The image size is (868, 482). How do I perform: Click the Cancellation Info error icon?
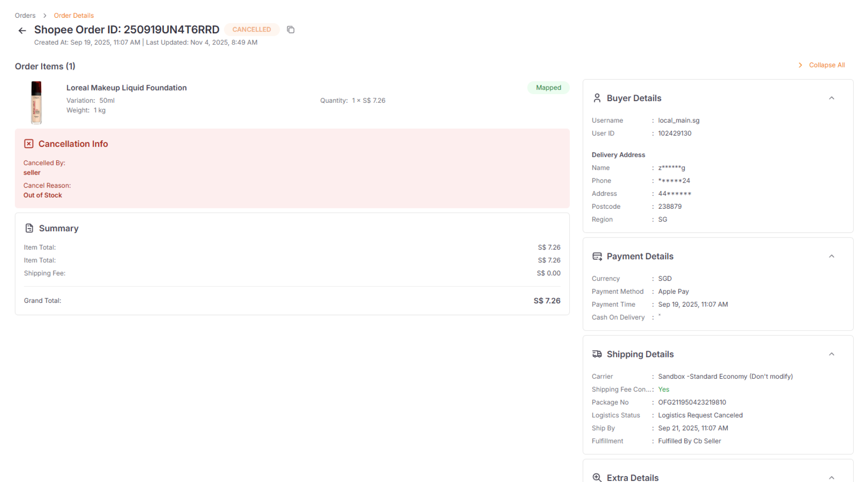pos(29,143)
